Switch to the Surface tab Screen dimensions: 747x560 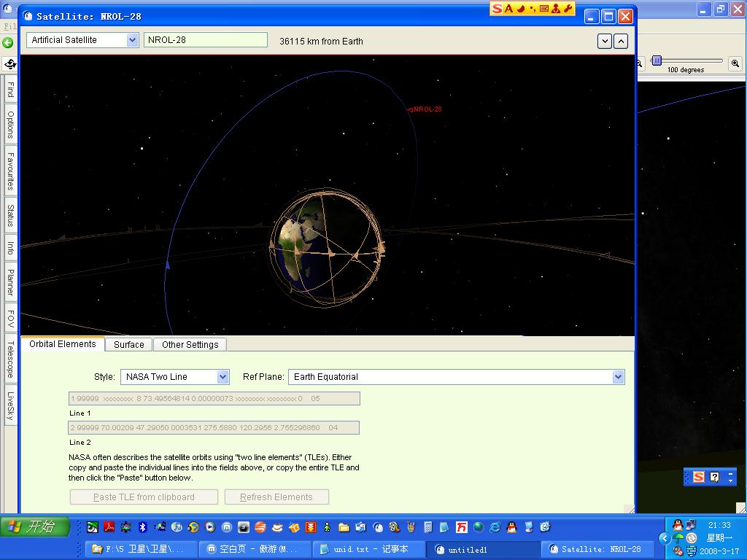(128, 345)
